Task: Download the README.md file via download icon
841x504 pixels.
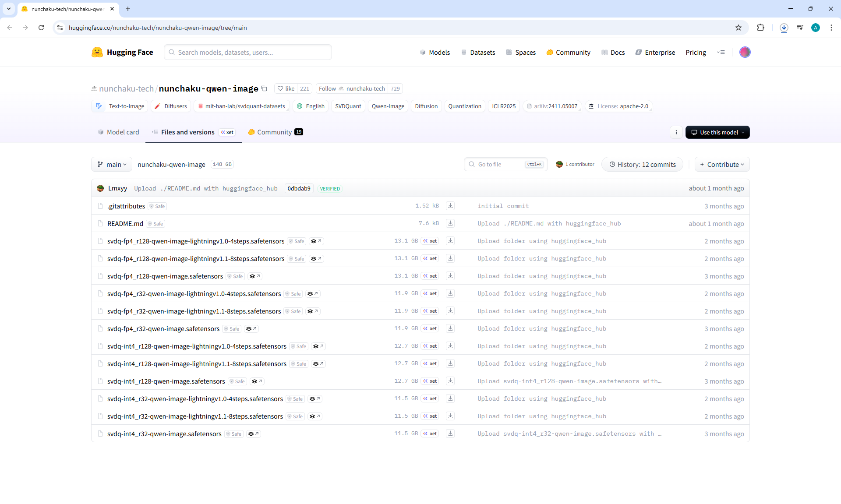Action: [450, 223]
